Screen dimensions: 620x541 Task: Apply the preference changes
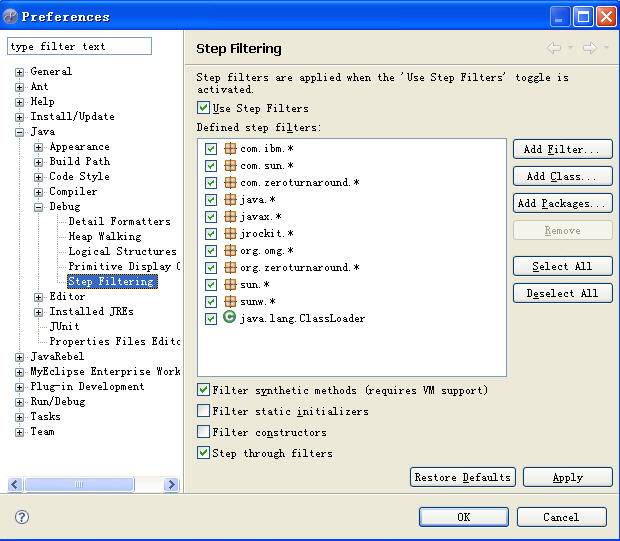coord(567,477)
